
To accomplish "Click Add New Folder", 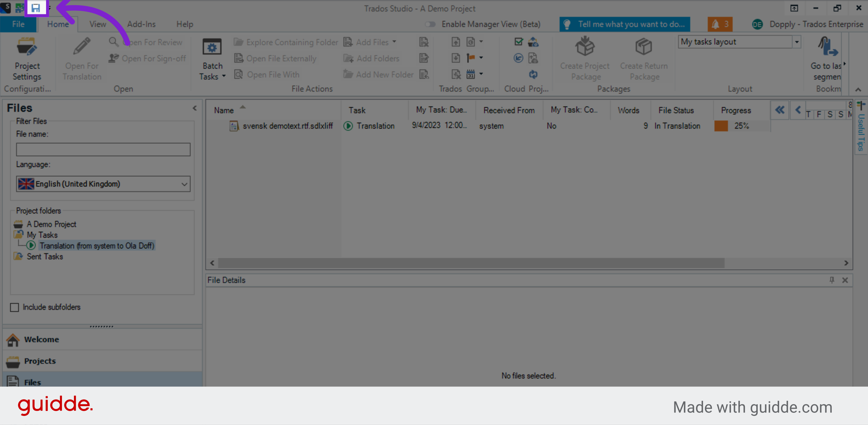I will tap(378, 74).
